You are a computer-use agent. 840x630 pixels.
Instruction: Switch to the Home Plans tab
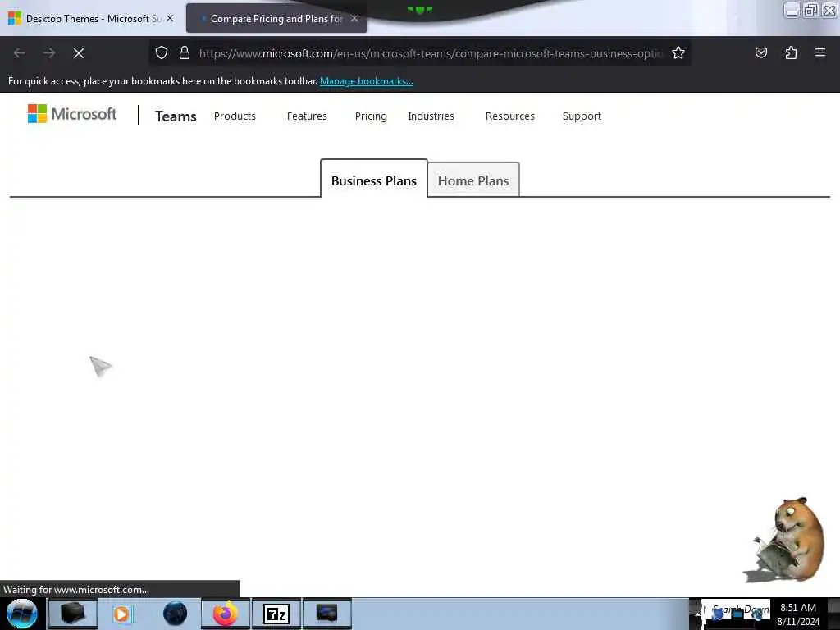pos(473,180)
